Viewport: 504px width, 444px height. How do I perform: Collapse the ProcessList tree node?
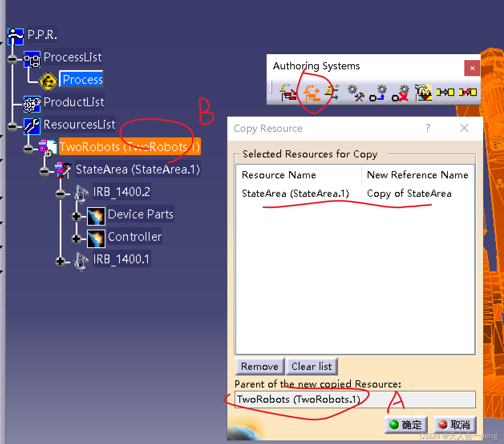click(12, 59)
